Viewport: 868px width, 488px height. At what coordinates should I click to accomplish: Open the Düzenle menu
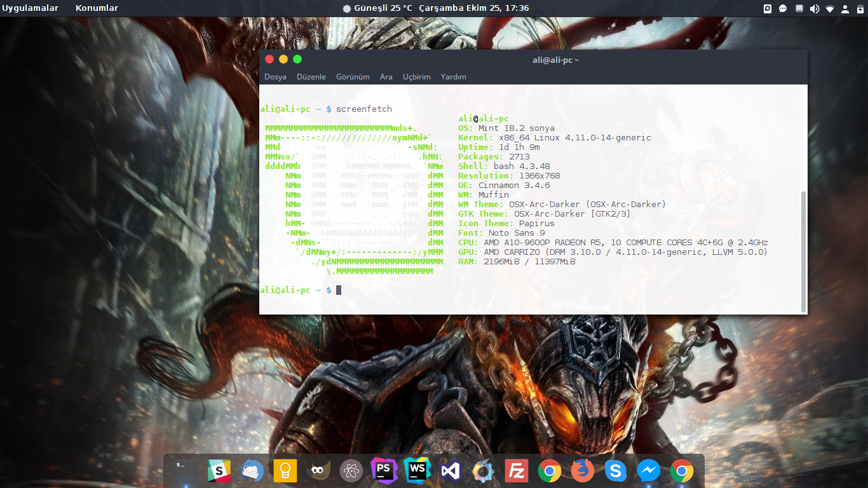pyautogui.click(x=311, y=77)
